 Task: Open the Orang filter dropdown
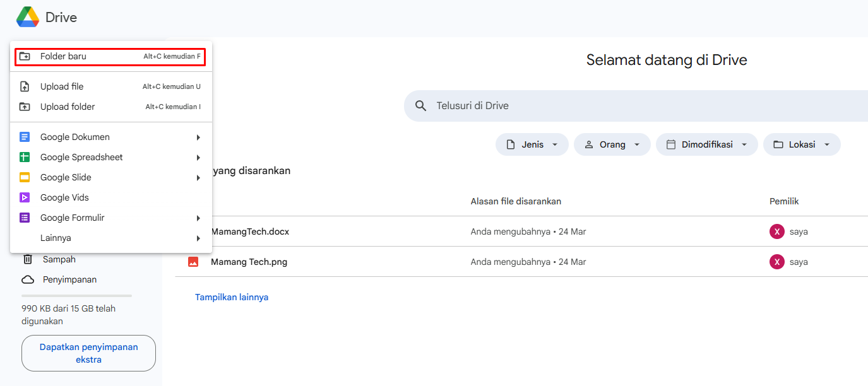tap(612, 144)
